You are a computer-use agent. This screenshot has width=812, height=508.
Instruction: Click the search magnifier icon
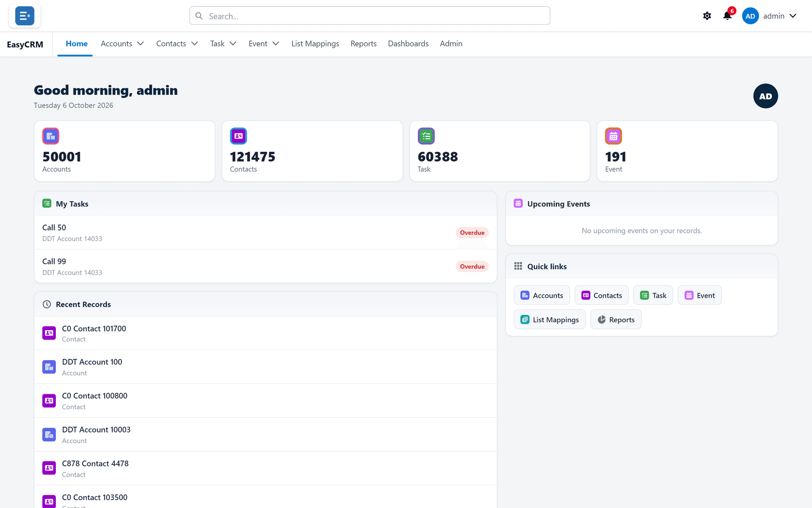[x=199, y=16]
